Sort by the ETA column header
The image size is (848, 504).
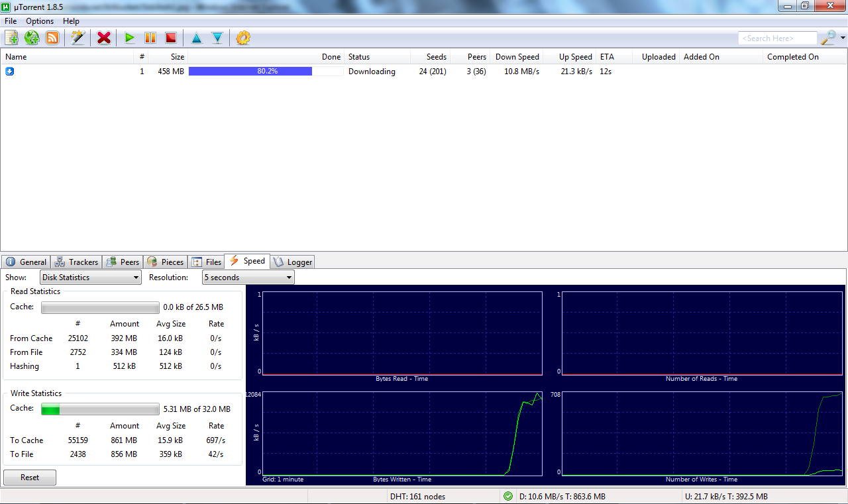tap(614, 57)
